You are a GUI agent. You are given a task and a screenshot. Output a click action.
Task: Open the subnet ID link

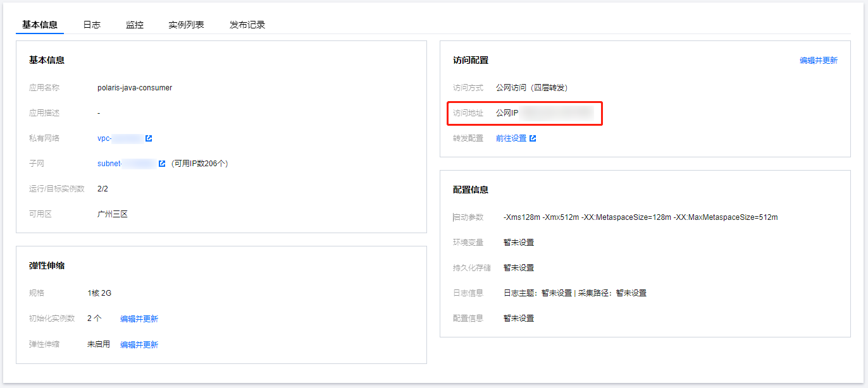tap(126, 164)
